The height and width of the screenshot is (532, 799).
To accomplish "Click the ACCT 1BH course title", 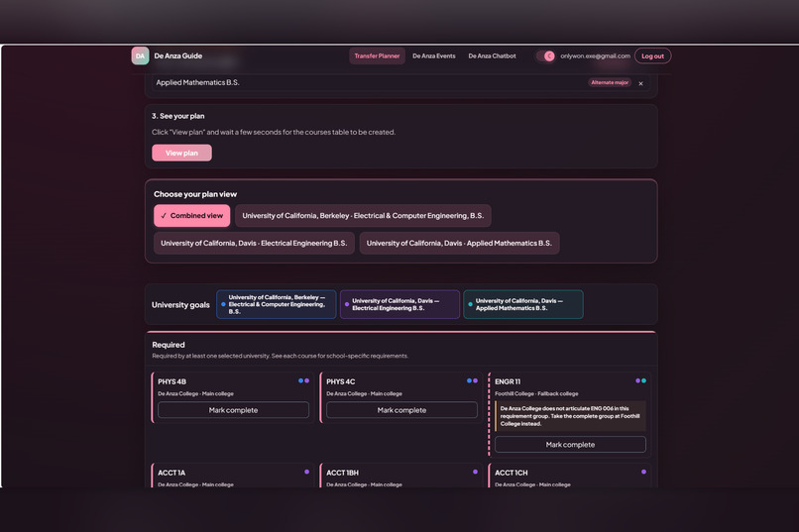I will (342, 473).
